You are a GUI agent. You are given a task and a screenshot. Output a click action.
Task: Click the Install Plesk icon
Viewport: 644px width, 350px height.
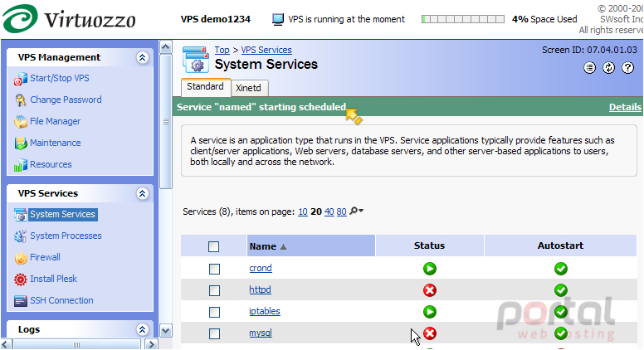coord(21,280)
